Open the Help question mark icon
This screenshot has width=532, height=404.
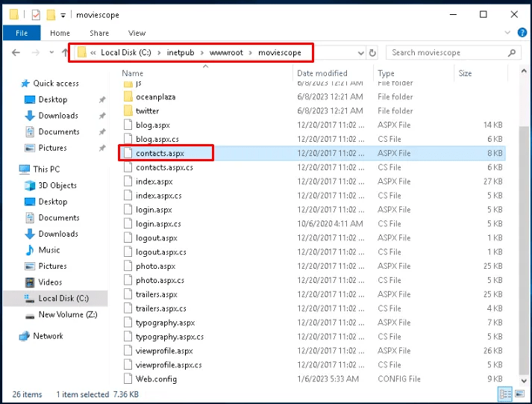(x=522, y=33)
